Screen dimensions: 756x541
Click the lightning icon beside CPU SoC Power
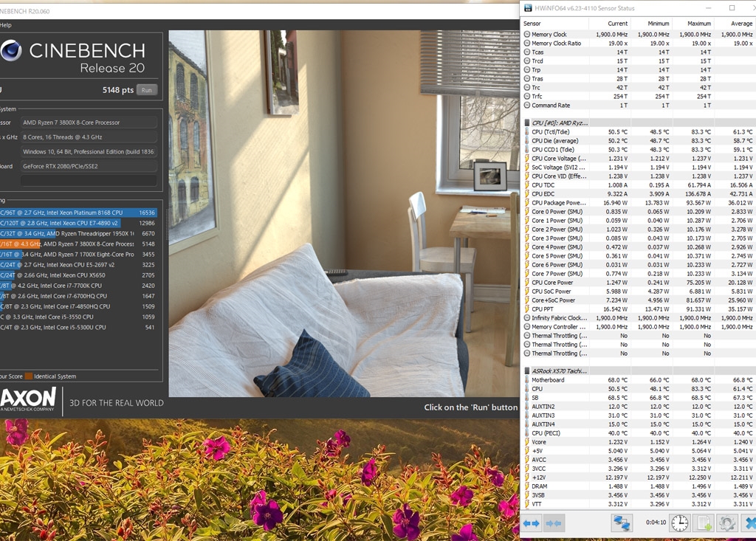tap(527, 292)
